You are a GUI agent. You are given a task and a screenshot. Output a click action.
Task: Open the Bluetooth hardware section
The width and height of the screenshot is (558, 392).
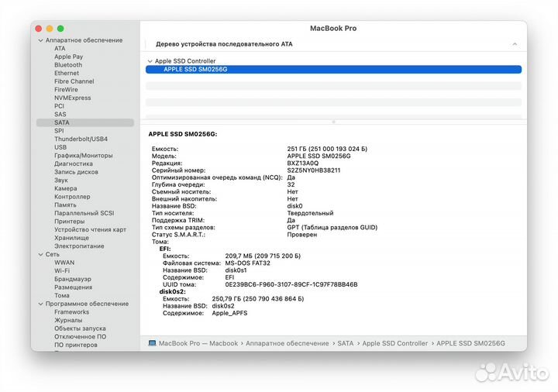tap(68, 65)
